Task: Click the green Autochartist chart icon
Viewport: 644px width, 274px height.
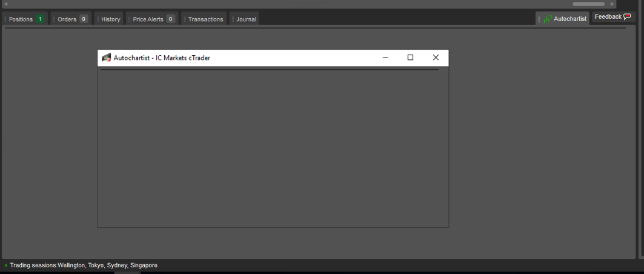Action: pyautogui.click(x=548, y=19)
